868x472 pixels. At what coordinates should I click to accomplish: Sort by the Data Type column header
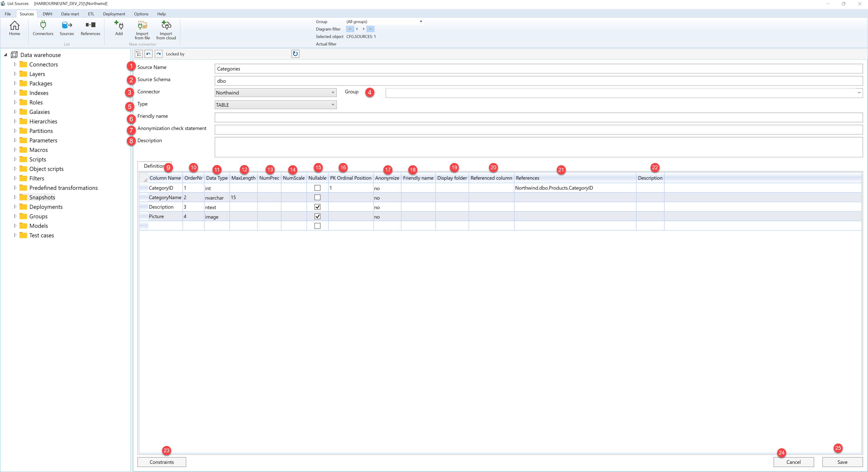click(x=217, y=178)
